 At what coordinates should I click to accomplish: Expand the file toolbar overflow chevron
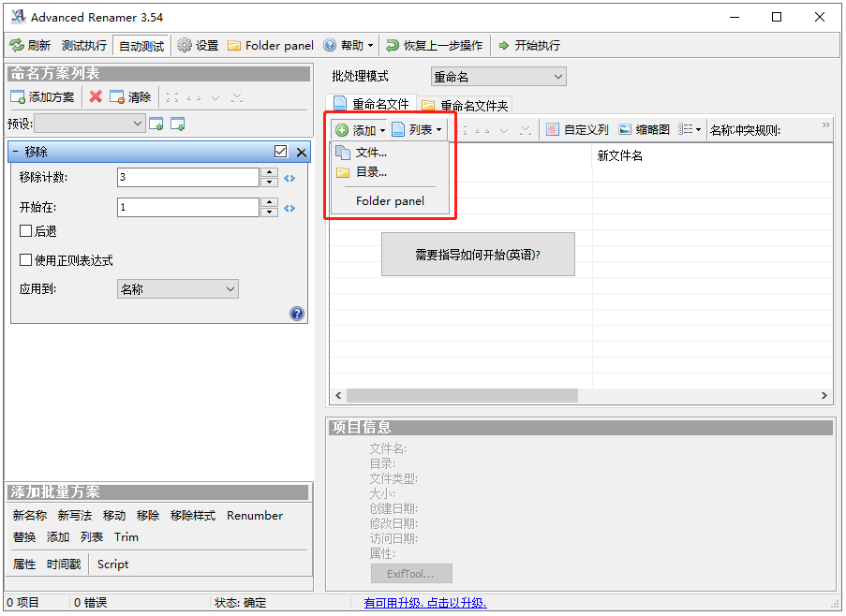pyautogui.click(x=825, y=125)
